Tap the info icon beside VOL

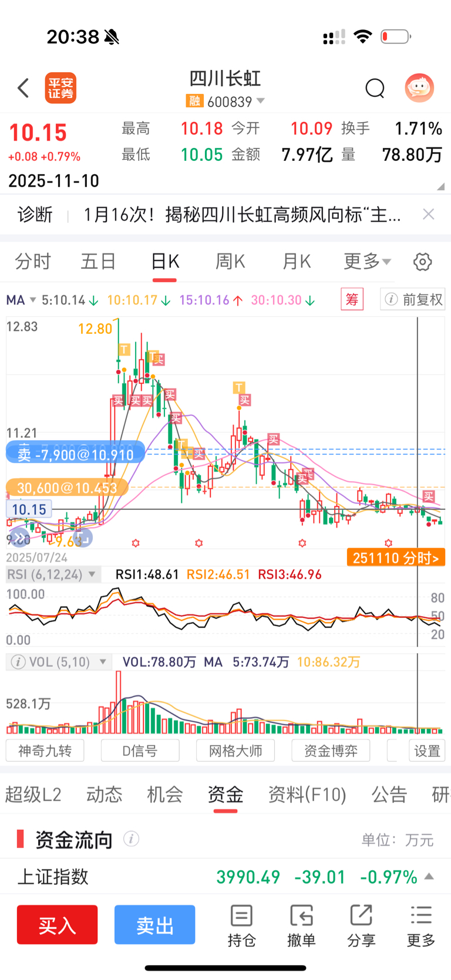click(x=19, y=662)
